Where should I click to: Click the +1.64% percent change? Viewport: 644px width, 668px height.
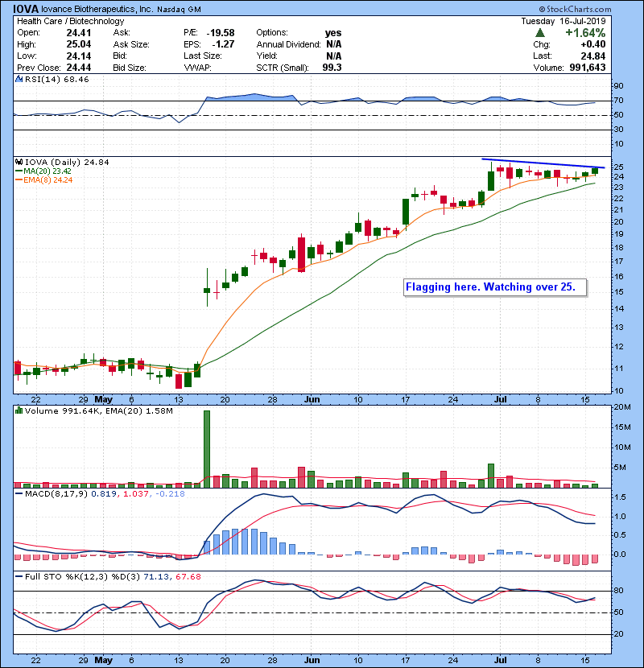pos(585,32)
